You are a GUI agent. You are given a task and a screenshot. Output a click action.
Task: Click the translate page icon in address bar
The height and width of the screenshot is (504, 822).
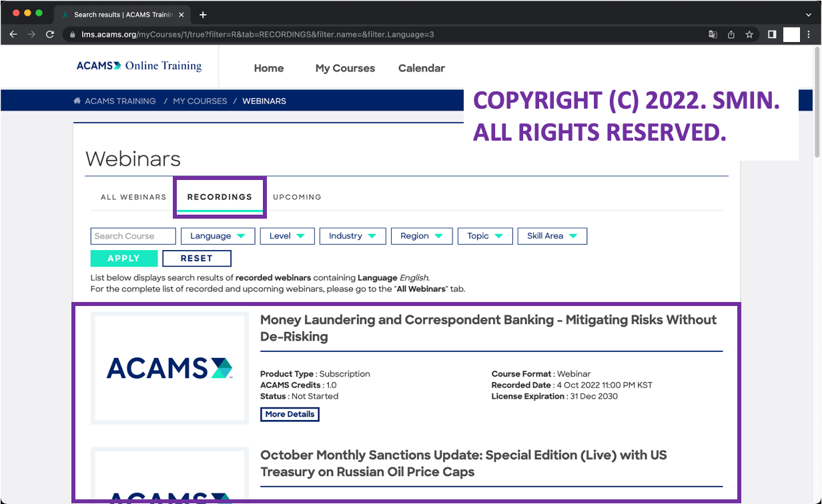[x=713, y=35]
